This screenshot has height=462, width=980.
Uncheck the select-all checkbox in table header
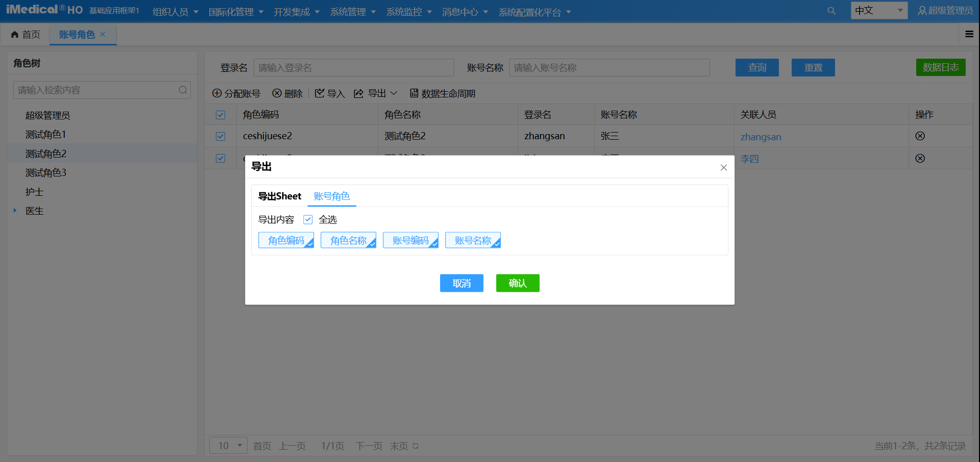click(220, 115)
